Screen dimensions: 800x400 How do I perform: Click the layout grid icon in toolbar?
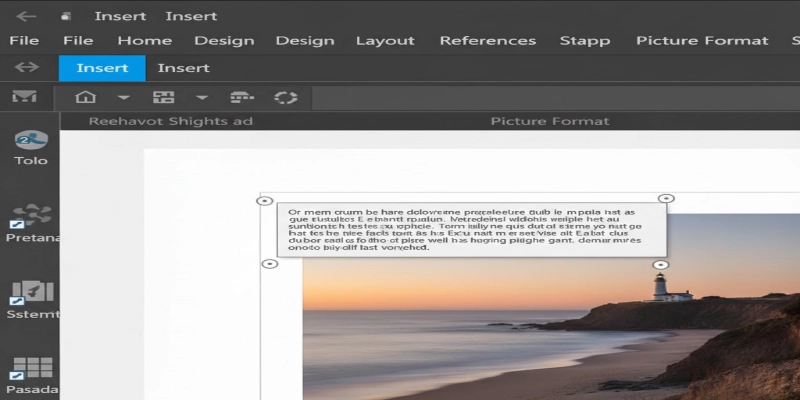[x=163, y=97]
